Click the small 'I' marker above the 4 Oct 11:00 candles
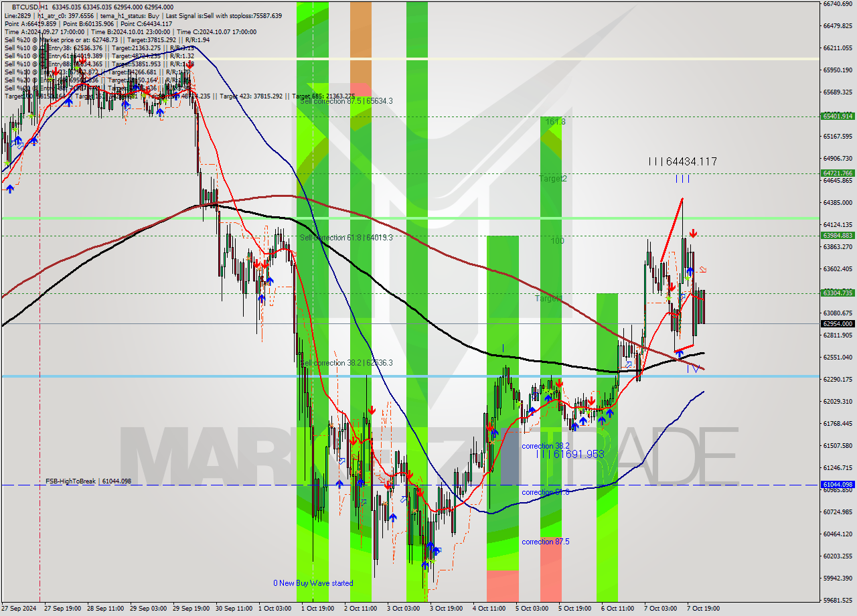857x616 pixels. pos(503,348)
